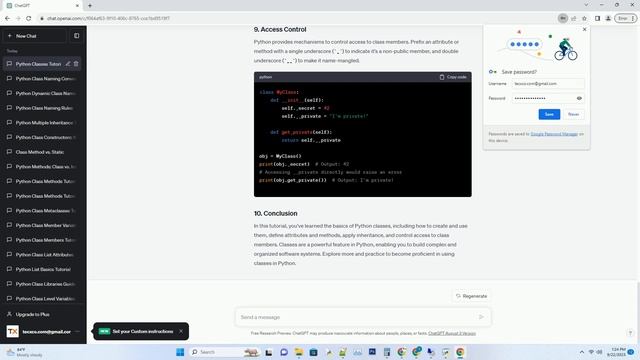Open the Python Class Members Tutorial chat

point(43,240)
